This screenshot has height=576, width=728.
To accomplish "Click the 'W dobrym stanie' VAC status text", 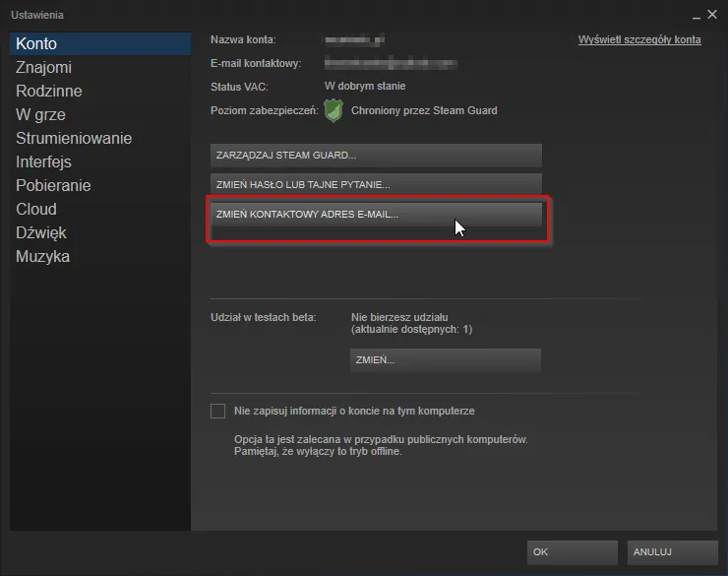I will [365, 87].
